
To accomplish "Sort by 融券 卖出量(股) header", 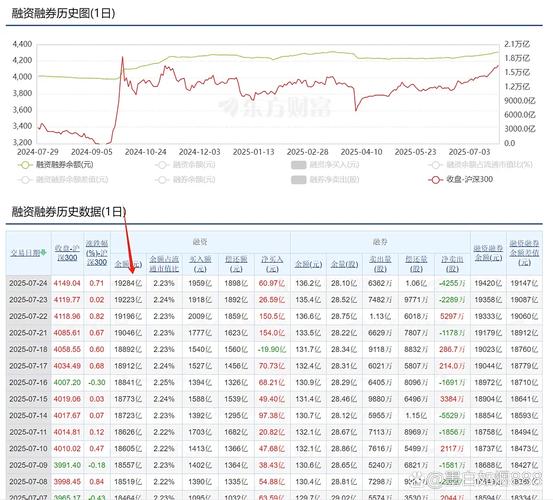I will 380,264.
